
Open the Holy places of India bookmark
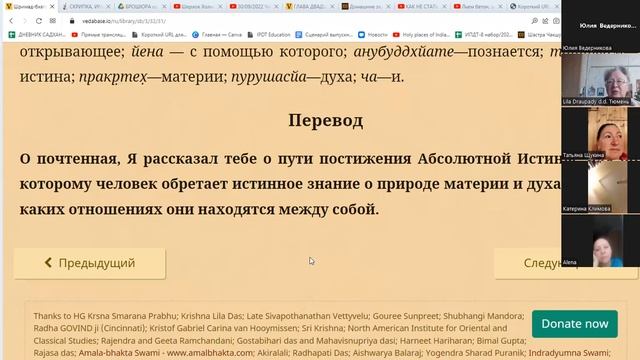point(421,35)
